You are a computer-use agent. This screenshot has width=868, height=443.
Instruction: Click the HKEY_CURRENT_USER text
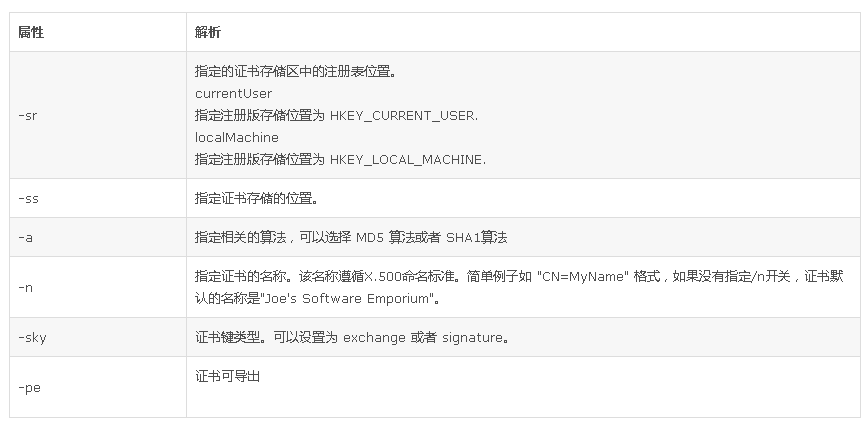[x=402, y=116]
